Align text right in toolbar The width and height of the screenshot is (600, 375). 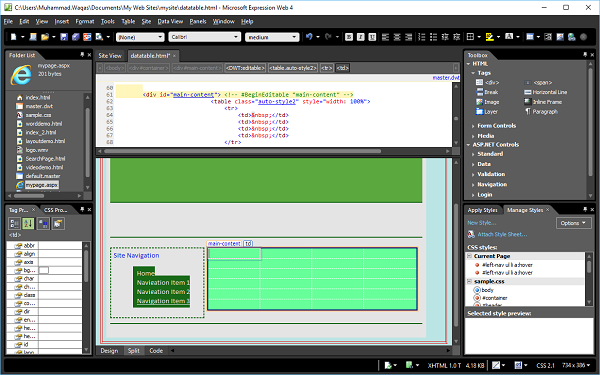click(x=409, y=37)
